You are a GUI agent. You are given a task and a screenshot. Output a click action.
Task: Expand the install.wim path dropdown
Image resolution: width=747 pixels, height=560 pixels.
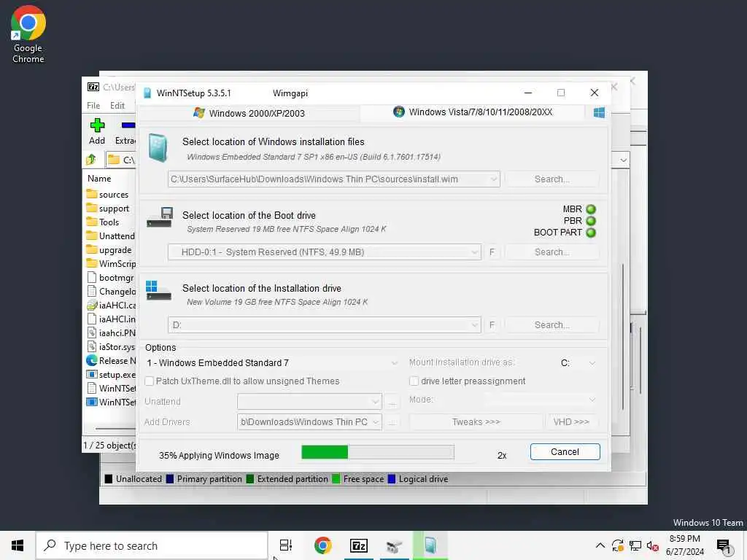coord(494,179)
